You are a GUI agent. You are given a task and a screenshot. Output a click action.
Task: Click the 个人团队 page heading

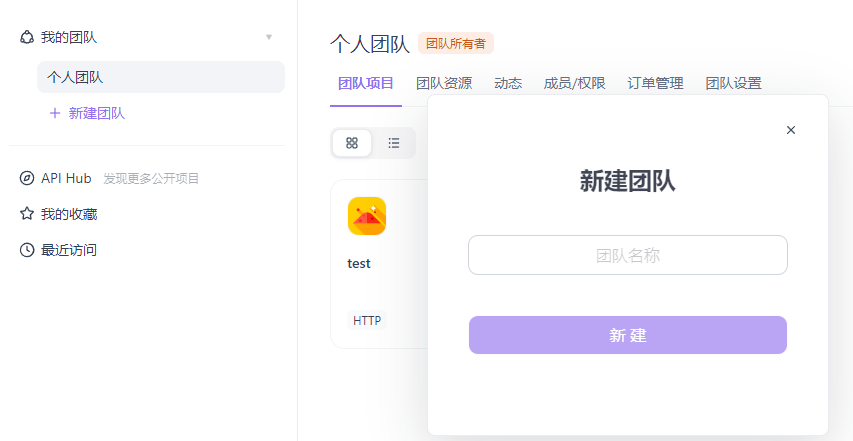pos(370,44)
